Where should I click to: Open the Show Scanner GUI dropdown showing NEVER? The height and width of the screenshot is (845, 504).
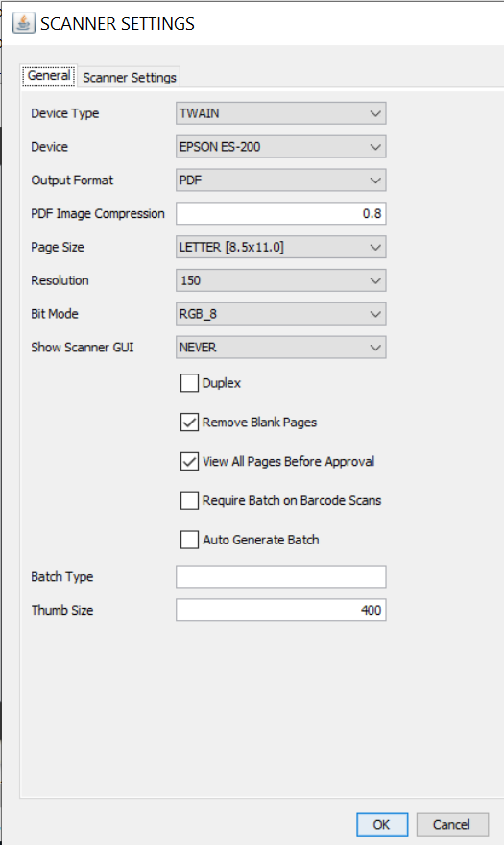pos(281,347)
